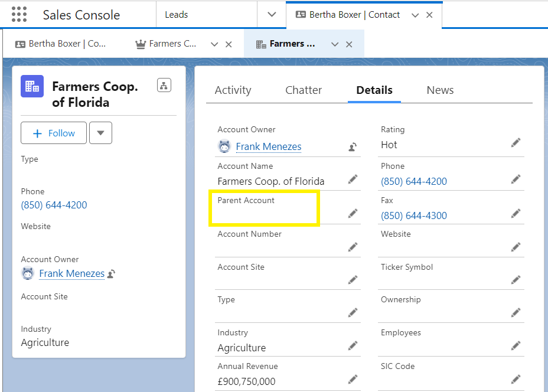Image resolution: width=548 pixels, height=392 pixels.
Task: Edit the Fax field
Action: pyautogui.click(x=516, y=213)
